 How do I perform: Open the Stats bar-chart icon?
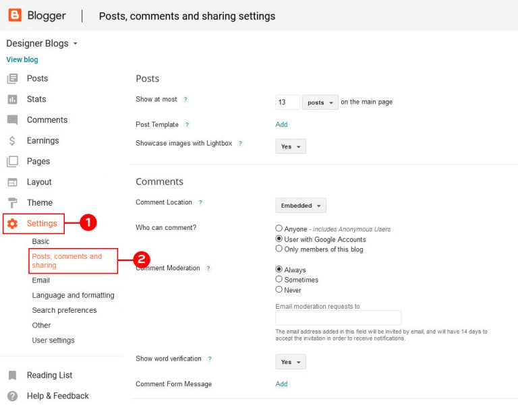[12, 99]
